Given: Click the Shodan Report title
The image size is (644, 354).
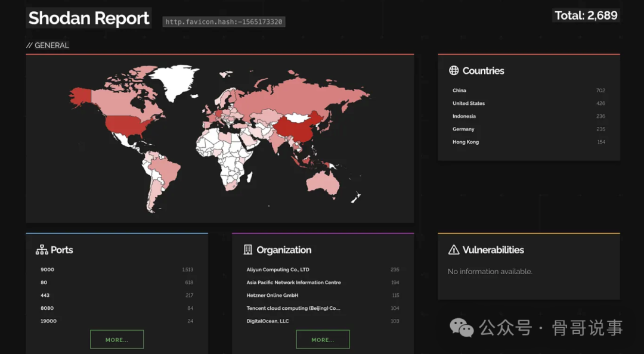Looking at the screenshot, I should [x=88, y=18].
